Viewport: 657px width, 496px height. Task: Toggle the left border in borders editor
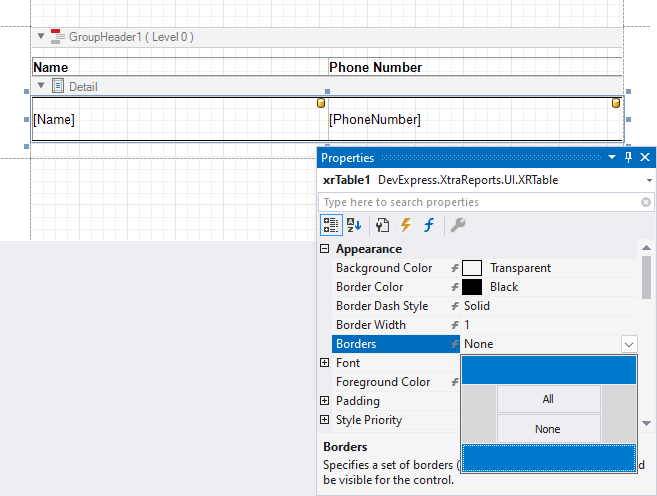(479, 414)
